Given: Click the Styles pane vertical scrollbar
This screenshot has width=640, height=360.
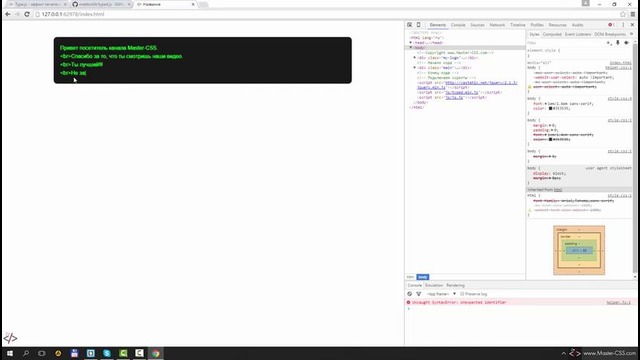Looking at the screenshot, I should click(x=635, y=157).
